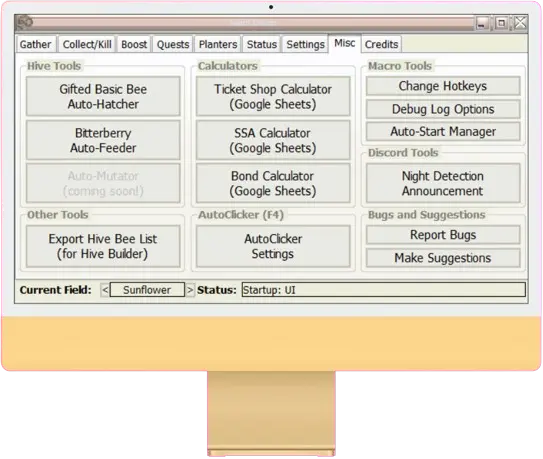Click the disabled Auto-Mutator button

(x=103, y=183)
